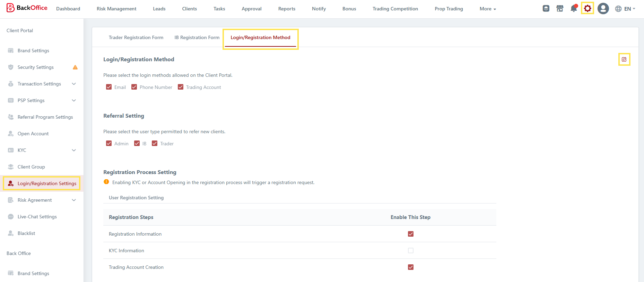Uncheck the IB referral checkbox

coord(137,144)
